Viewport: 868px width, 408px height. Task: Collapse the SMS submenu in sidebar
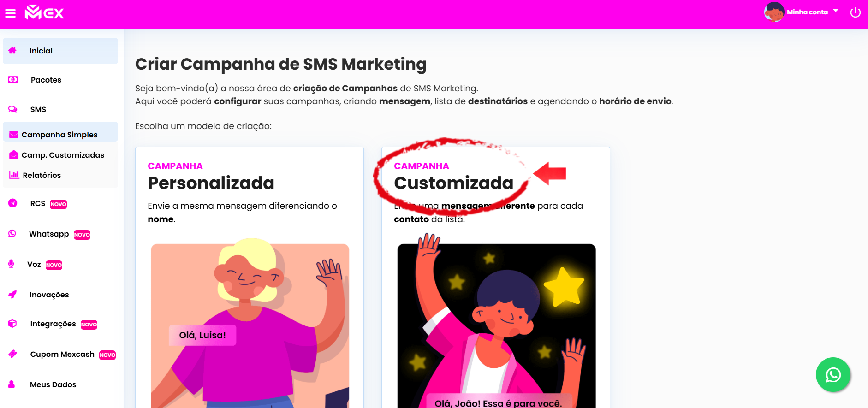(60, 109)
